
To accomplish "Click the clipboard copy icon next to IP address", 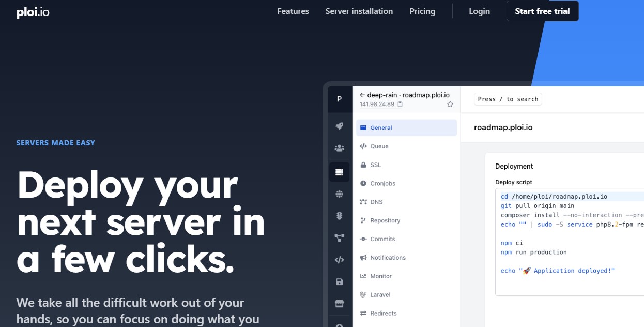I will coord(400,104).
